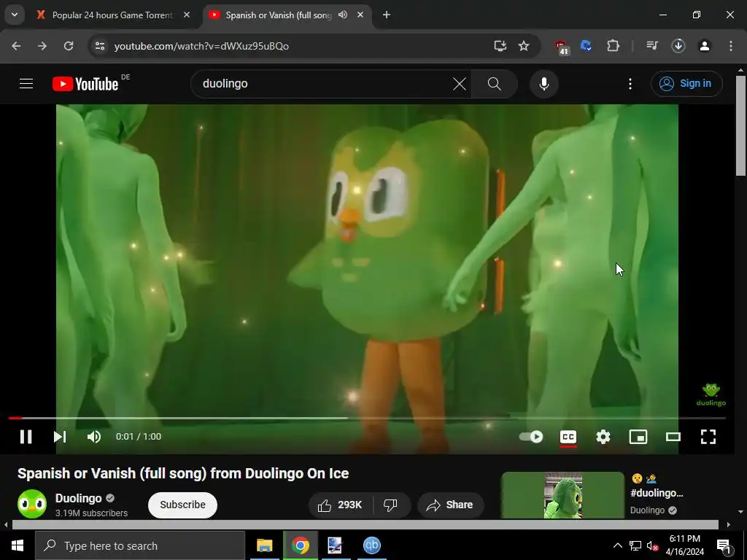
Task: Open Chrome downloads
Action: [x=678, y=46]
